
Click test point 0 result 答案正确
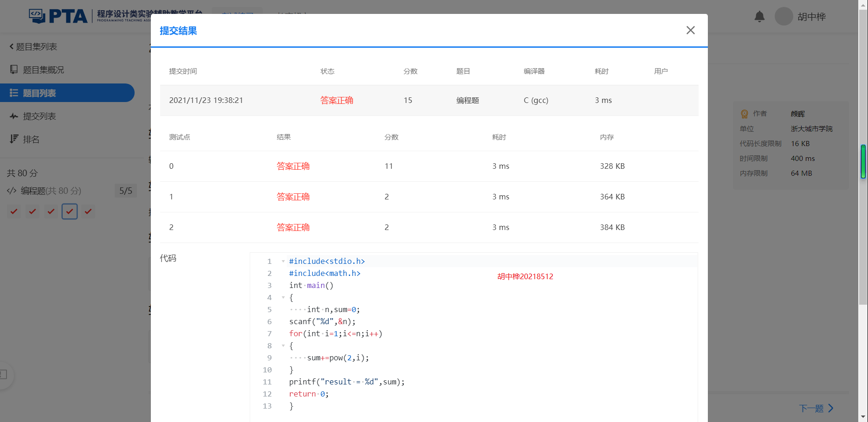pyautogui.click(x=293, y=166)
